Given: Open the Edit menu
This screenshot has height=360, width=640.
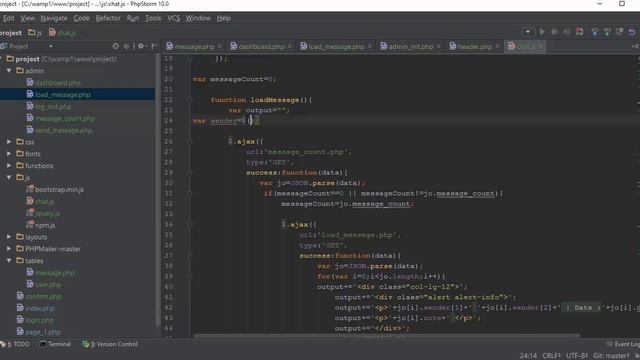Looking at the screenshot, I should pyautogui.click(x=9, y=18).
